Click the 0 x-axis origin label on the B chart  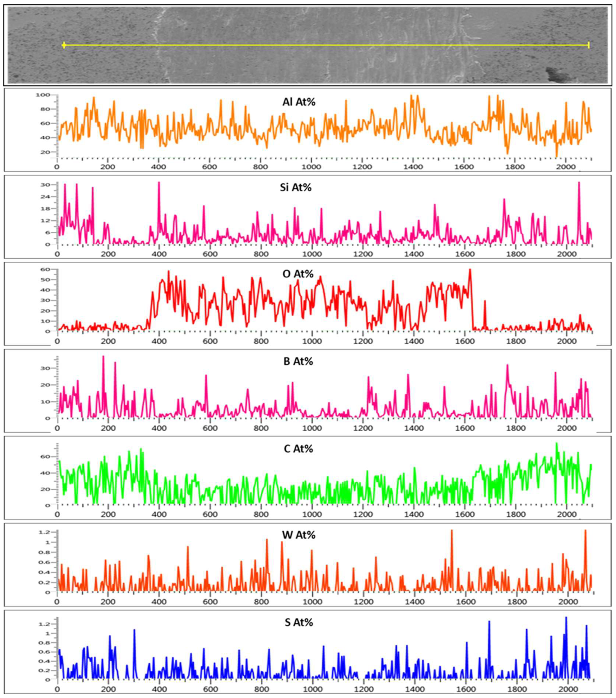tap(57, 428)
